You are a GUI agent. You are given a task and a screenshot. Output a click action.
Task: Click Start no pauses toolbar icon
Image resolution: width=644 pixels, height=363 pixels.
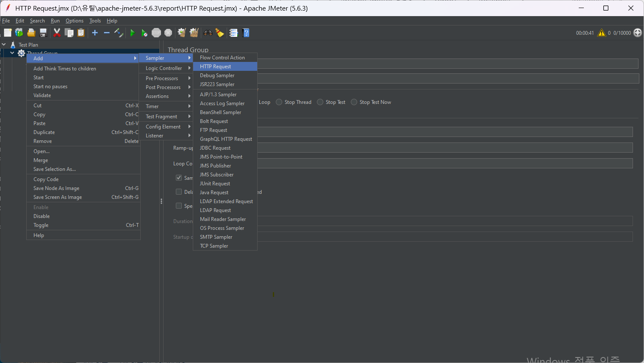click(x=144, y=33)
